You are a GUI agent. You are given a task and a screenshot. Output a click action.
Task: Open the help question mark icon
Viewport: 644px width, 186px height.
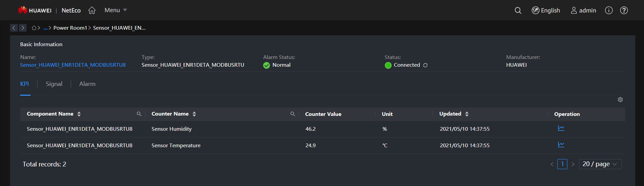624,10
